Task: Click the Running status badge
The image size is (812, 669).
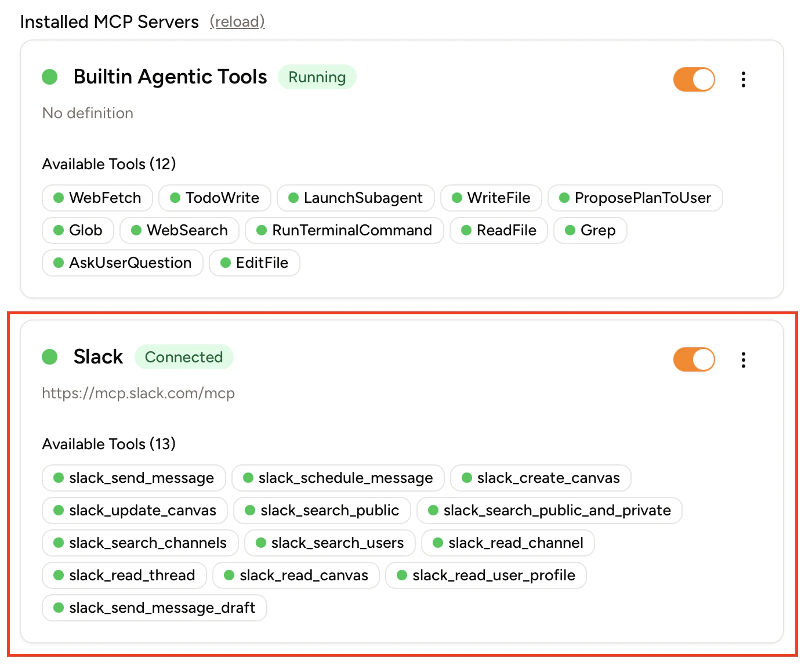Action: click(317, 77)
